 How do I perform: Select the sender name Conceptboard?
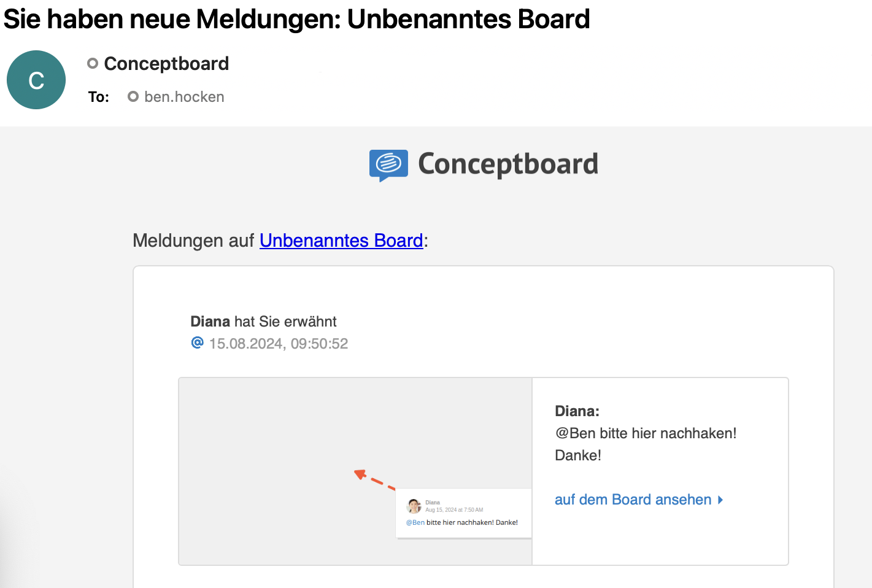pos(166,63)
